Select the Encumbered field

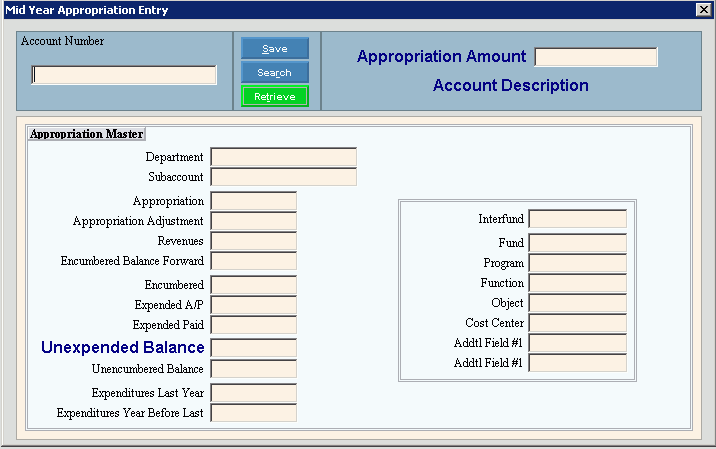pos(253,285)
